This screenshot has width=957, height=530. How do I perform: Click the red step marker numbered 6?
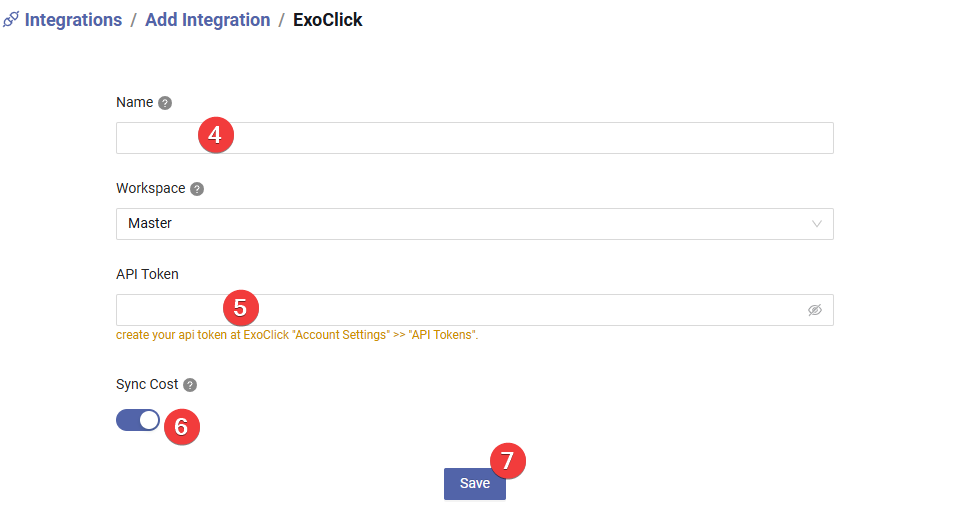click(x=181, y=426)
